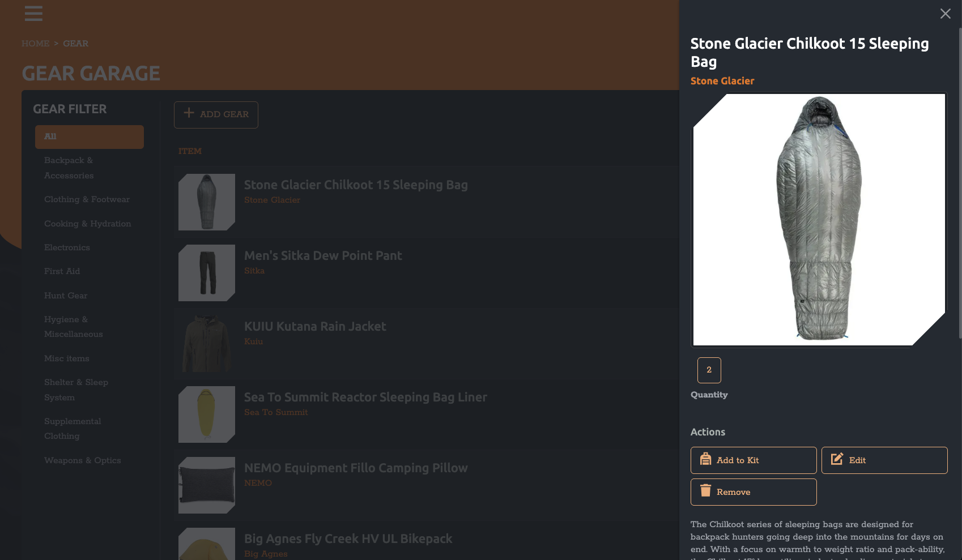Screen dimensions: 962x560
Task: Click the Fillo Camping Pillow thumbnail
Action: 207,485
